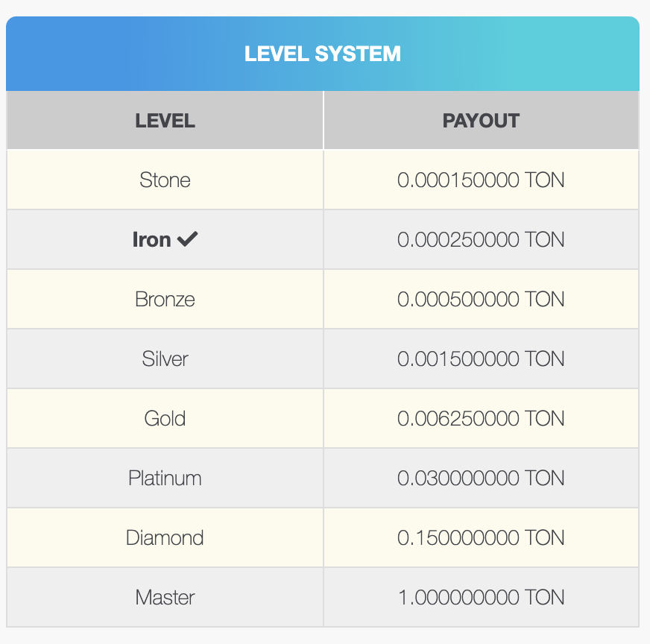Screen dimensions: 650x644
Task: Select the Diamond level cell
Action: pos(165,537)
